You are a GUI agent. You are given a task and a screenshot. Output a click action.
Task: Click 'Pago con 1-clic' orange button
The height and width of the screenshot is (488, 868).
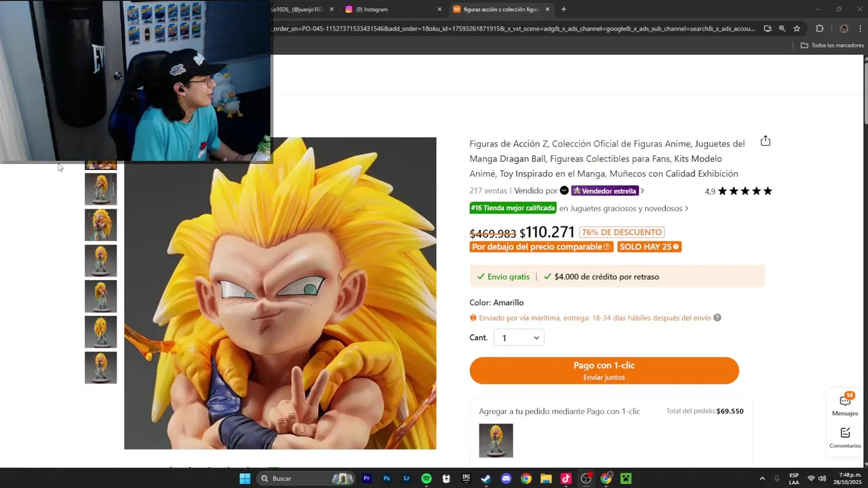click(604, 371)
